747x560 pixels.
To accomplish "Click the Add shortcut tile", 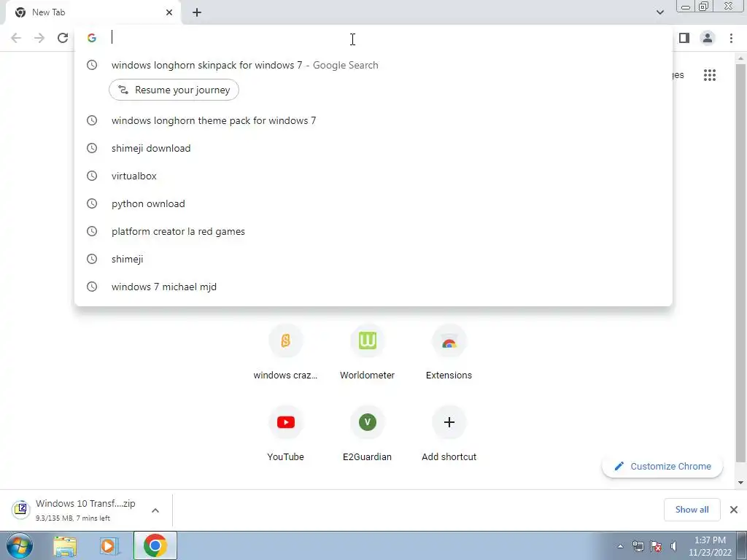I will pos(449,433).
